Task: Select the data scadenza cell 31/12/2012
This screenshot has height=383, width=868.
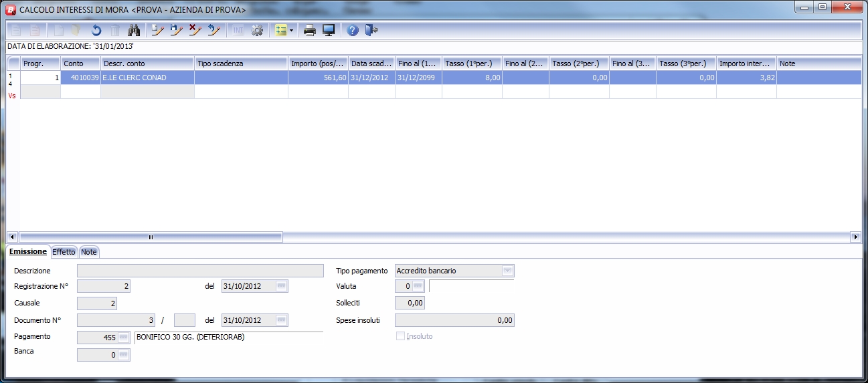Action: coord(371,78)
